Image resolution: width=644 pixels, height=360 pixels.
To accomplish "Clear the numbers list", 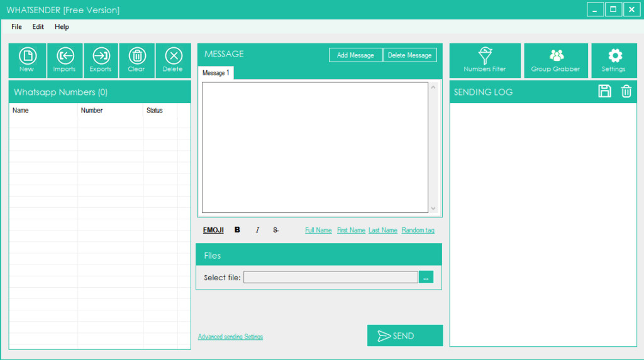I will (136, 60).
